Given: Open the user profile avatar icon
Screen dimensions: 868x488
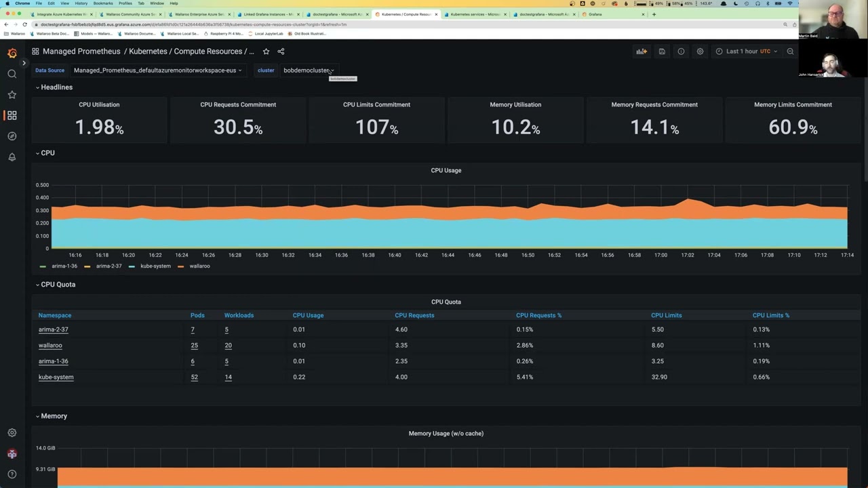Looking at the screenshot, I should pos(12,453).
